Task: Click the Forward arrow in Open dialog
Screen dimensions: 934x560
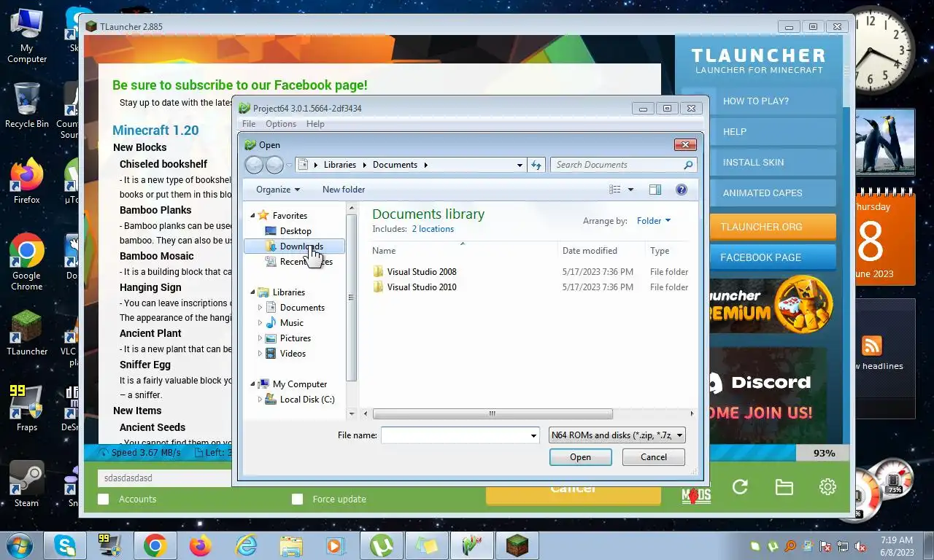Action: [274, 165]
